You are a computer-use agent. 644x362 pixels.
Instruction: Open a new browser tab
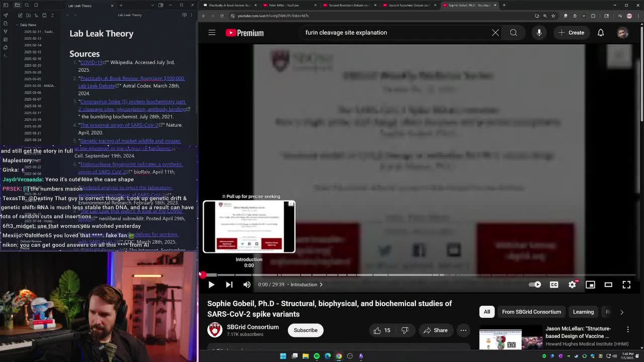[x=504, y=5]
